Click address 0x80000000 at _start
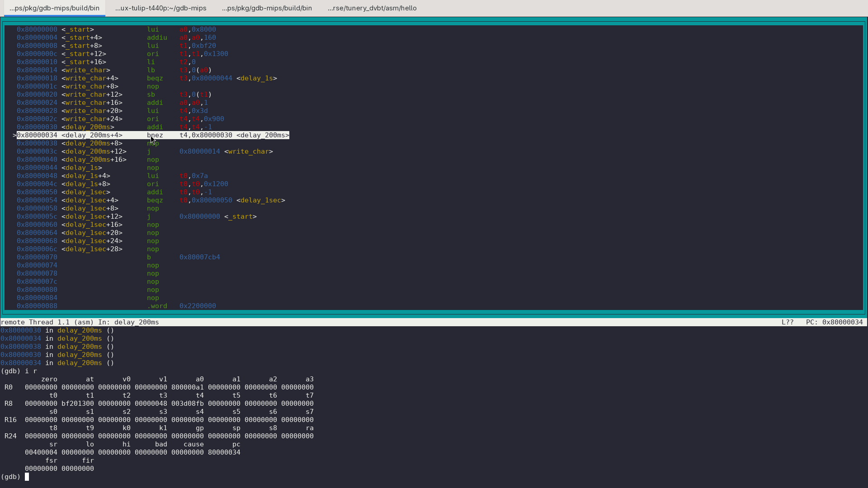 click(x=37, y=29)
